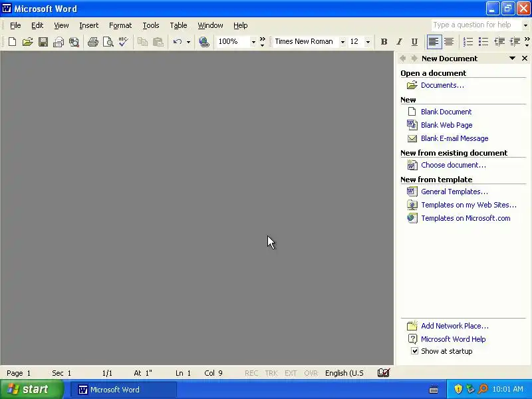
Task: Expand Formatting toolbar options chevron at far right
Action: click(x=527, y=42)
